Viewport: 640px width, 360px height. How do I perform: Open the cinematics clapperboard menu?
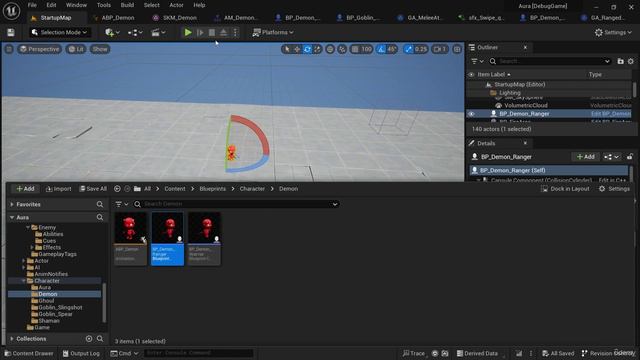(x=158, y=32)
